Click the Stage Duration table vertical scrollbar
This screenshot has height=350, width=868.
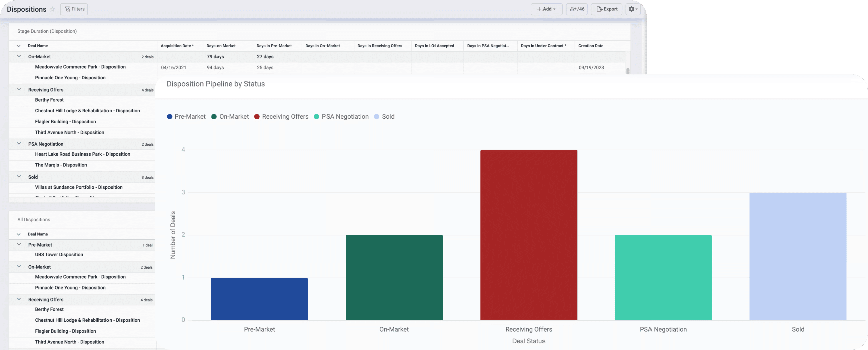click(x=628, y=71)
